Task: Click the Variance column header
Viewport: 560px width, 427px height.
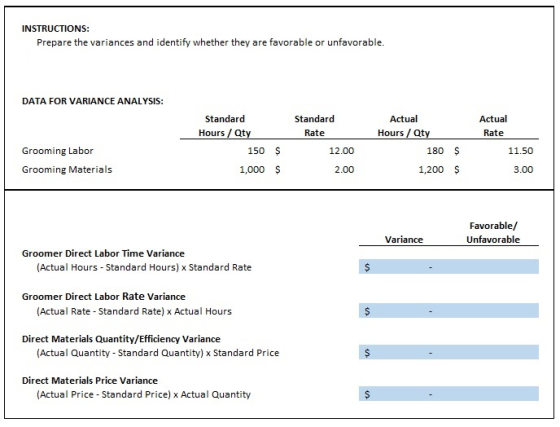Action: [x=404, y=240]
